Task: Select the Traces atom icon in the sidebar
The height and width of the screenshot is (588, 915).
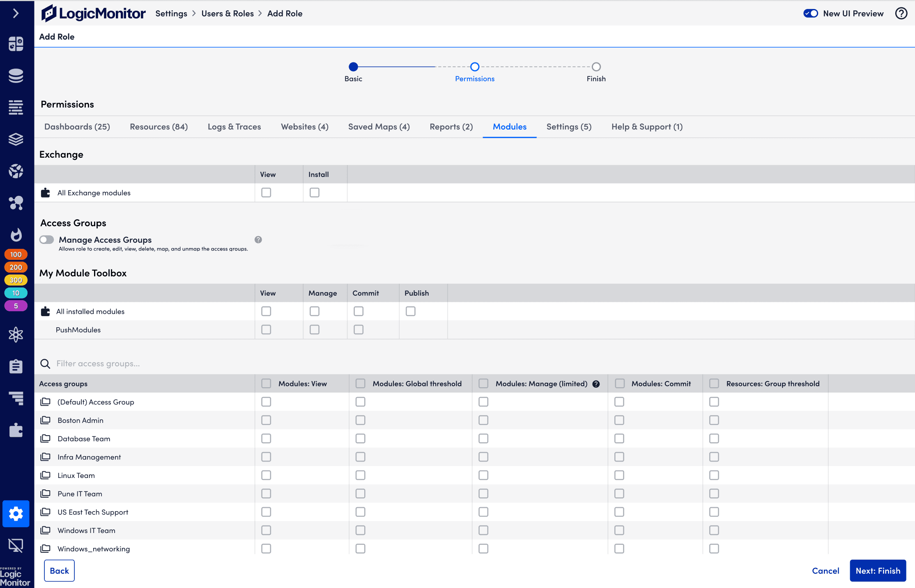Action: click(16, 335)
